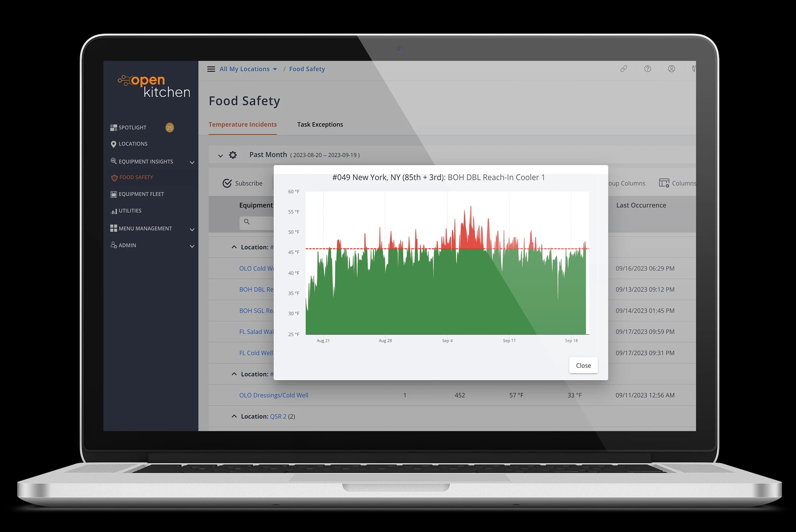Viewport: 796px width, 532px height.
Task: Click the Subscribe button
Action: pyautogui.click(x=242, y=183)
